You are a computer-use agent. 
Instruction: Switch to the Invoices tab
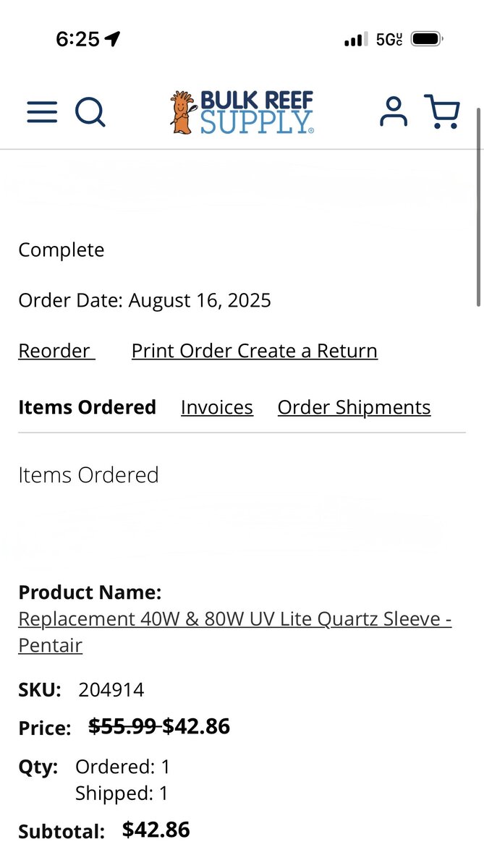(217, 407)
